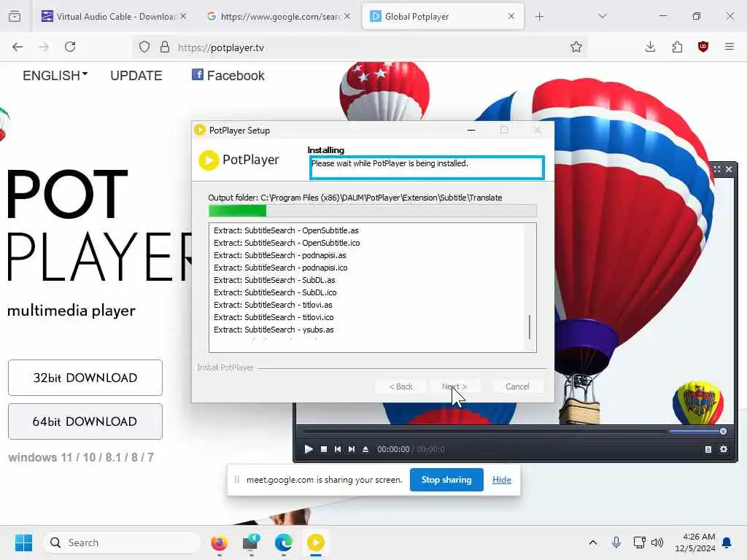Image resolution: width=747 pixels, height=560 pixels.
Task: Click the 32bit DOWNLOAD button
Action: 85,378
